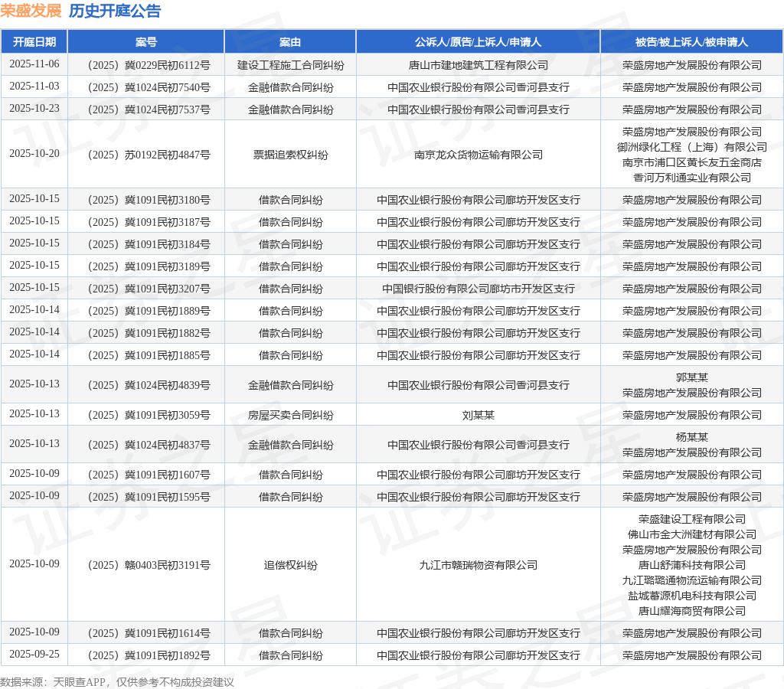Select the 荣盛发展 title text

31,11
